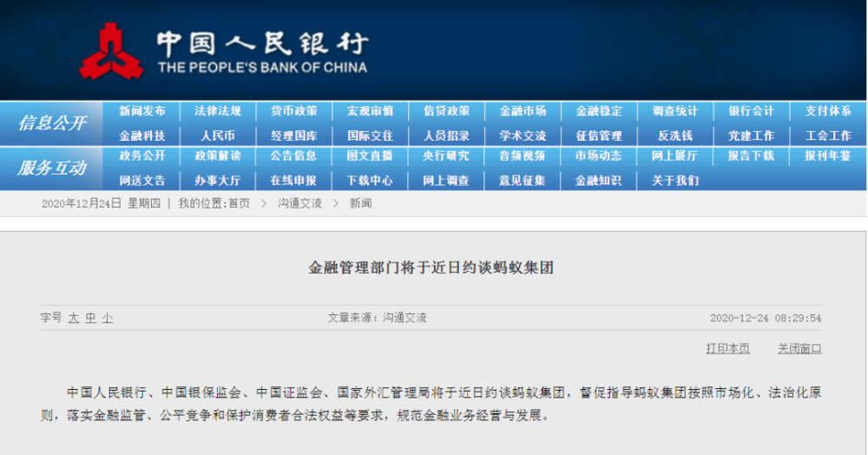Go to 下载中心

click(x=371, y=181)
